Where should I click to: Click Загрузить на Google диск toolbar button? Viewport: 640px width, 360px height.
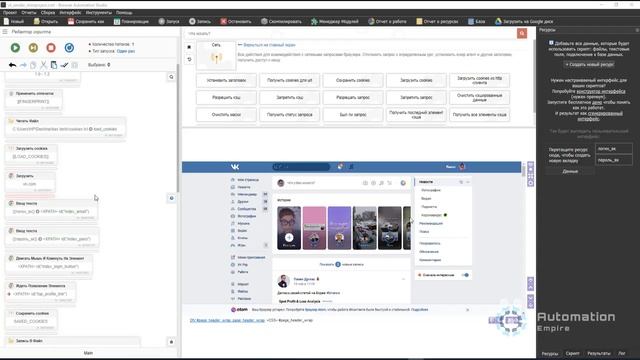tap(524, 21)
